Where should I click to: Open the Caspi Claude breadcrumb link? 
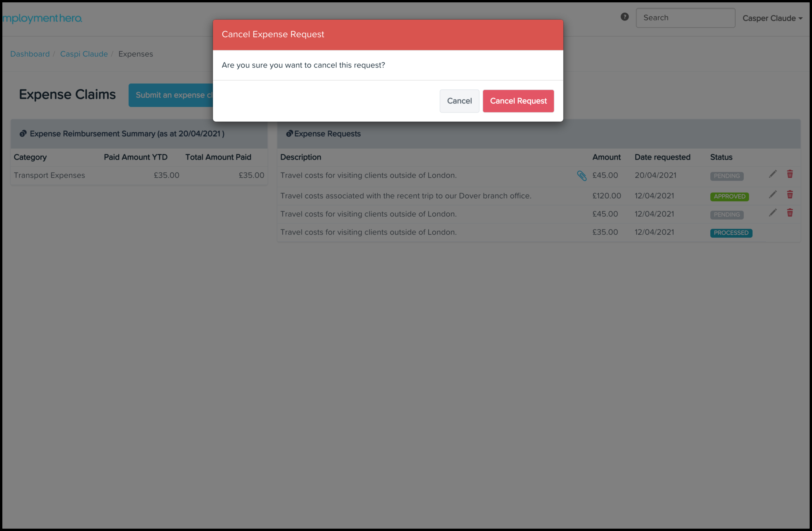(83, 54)
